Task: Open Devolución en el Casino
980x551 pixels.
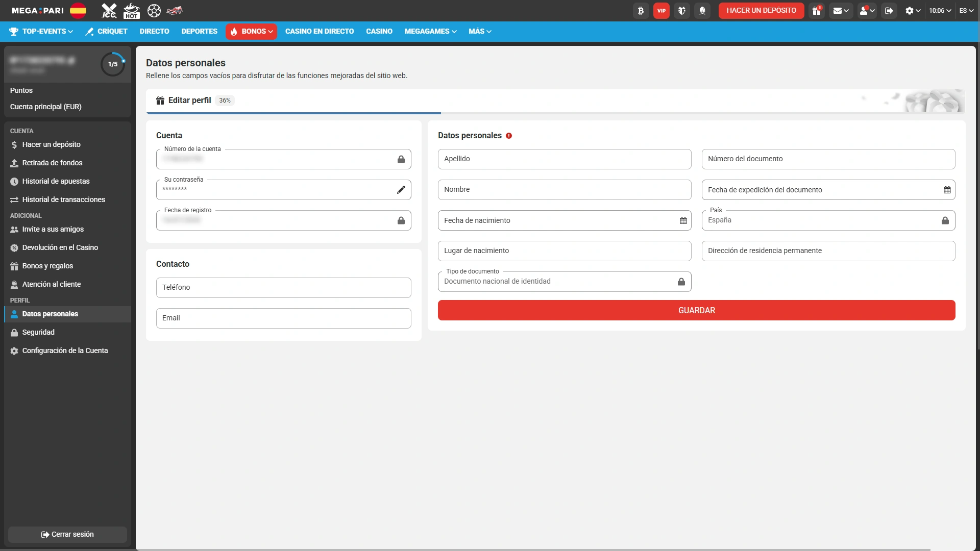Action: point(67,247)
